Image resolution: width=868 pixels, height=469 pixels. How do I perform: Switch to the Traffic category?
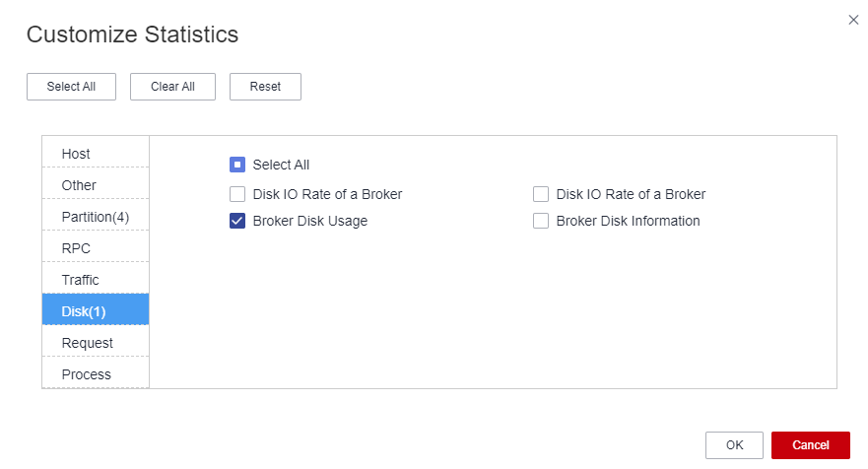coord(96,278)
